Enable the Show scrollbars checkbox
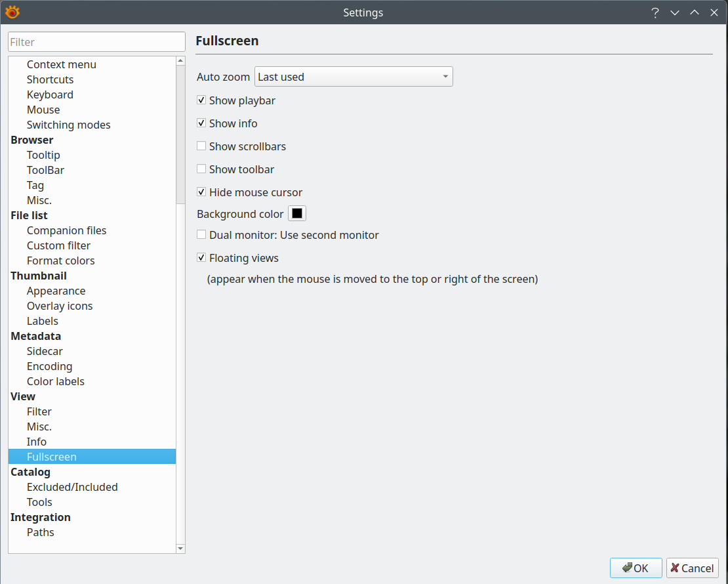 click(201, 146)
